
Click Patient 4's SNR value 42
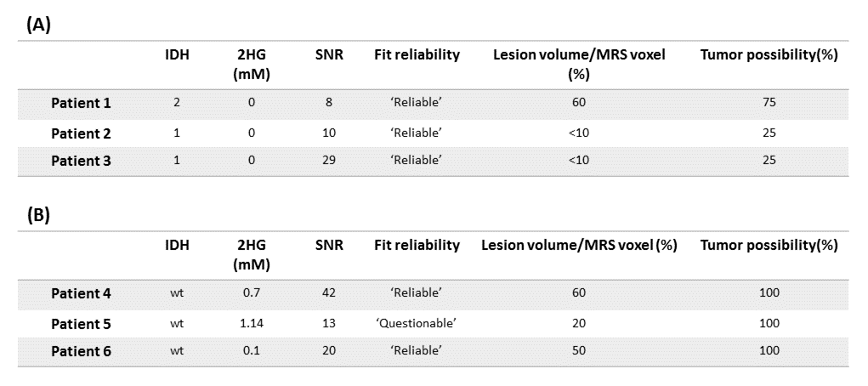pos(328,293)
